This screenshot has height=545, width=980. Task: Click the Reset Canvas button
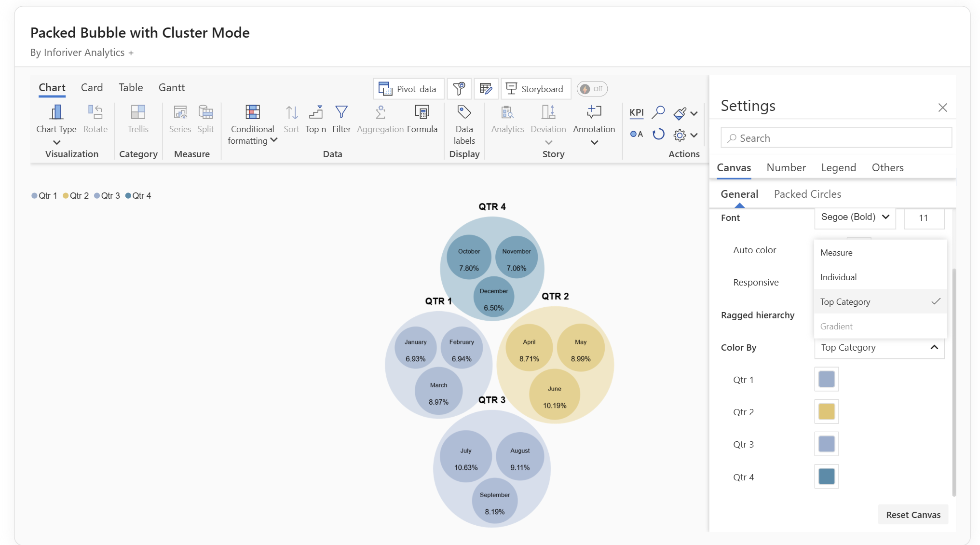click(x=912, y=515)
